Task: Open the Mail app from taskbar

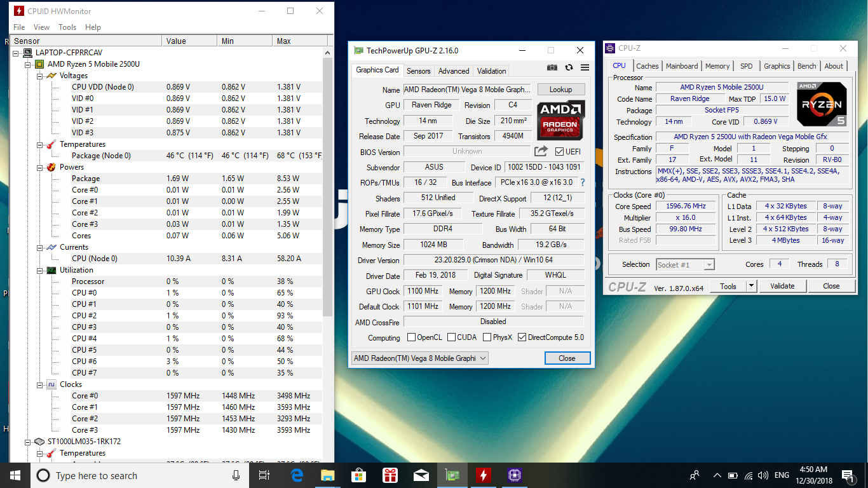Action: pos(421,475)
